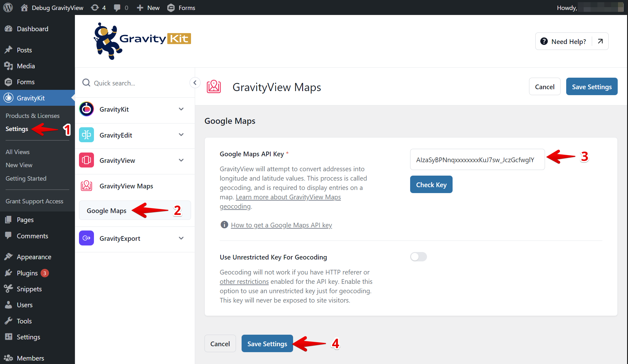The image size is (628, 364).
Task: Open the Need Help? button
Action: (x=572, y=41)
